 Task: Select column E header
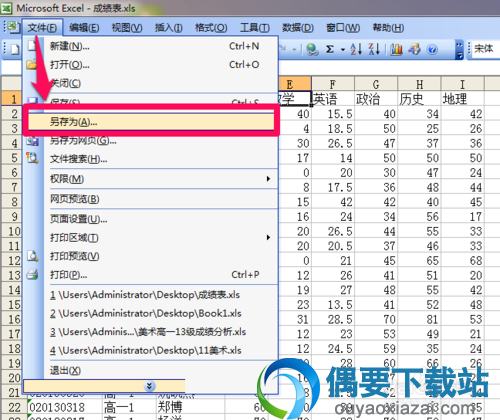pos(295,84)
